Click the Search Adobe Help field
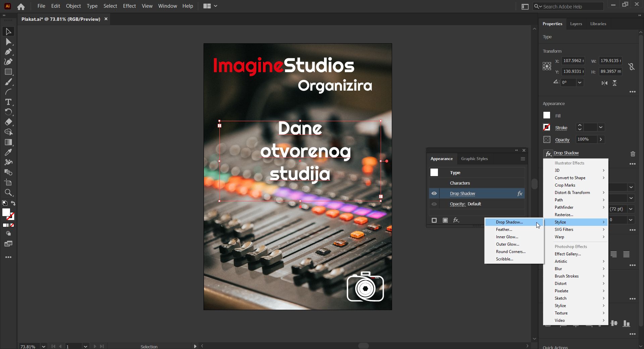Viewport: 644px width, 349px height. coord(568,6)
